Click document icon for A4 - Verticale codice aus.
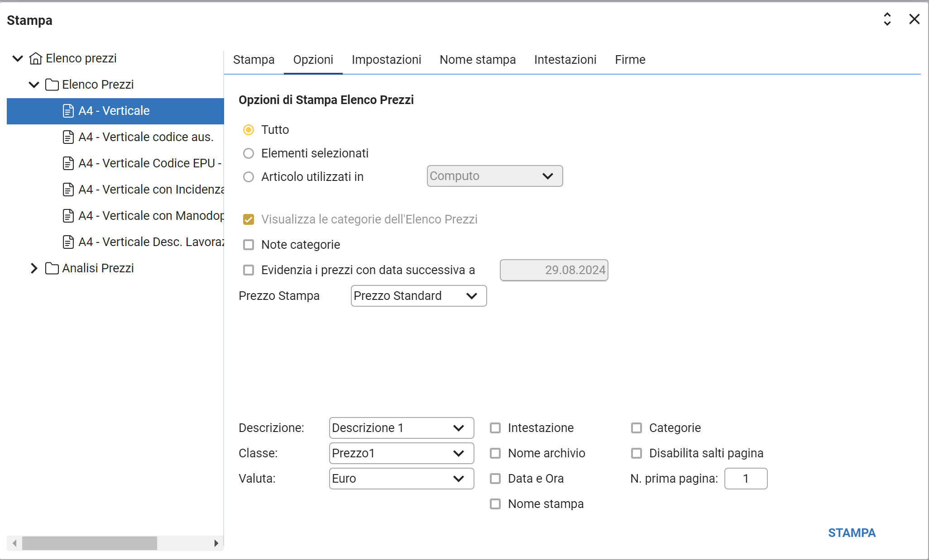Viewport: 929px width, 560px height. pyautogui.click(x=68, y=137)
